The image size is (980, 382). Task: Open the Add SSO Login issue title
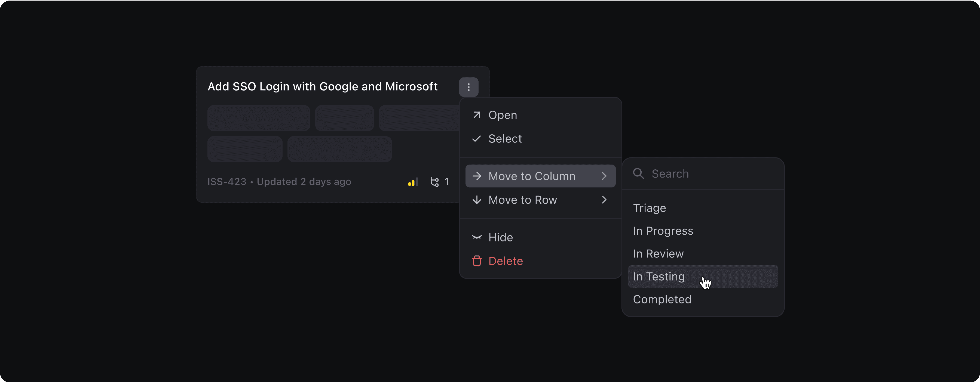tap(322, 86)
